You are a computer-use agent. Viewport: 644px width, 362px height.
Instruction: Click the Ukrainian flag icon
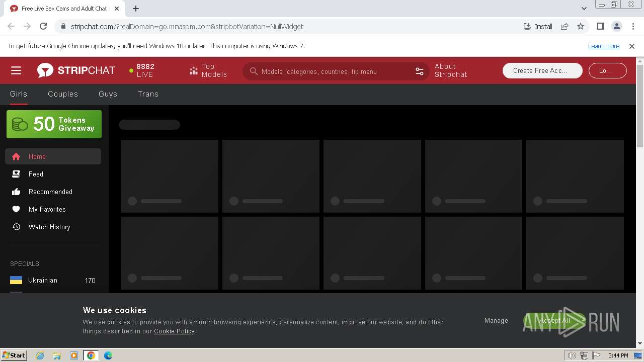pyautogui.click(x=16, y=281)
